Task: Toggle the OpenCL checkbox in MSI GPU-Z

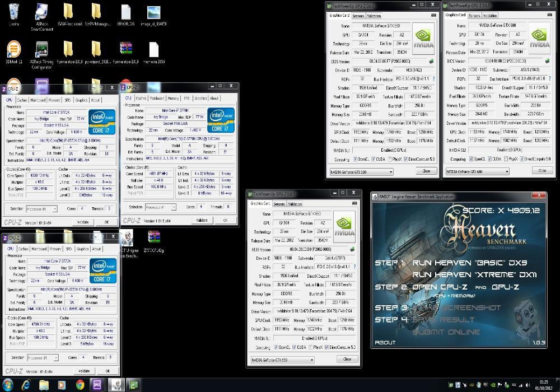Action: (355, 159)
